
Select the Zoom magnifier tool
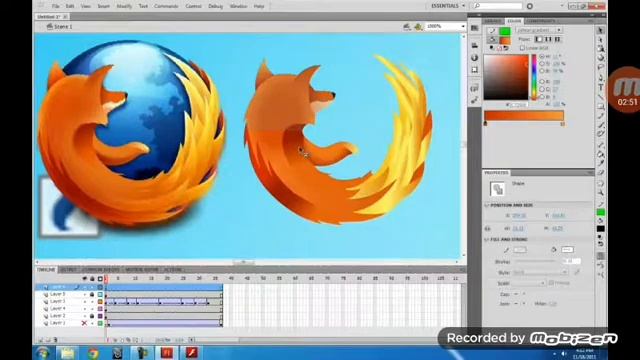pos(600,192)
